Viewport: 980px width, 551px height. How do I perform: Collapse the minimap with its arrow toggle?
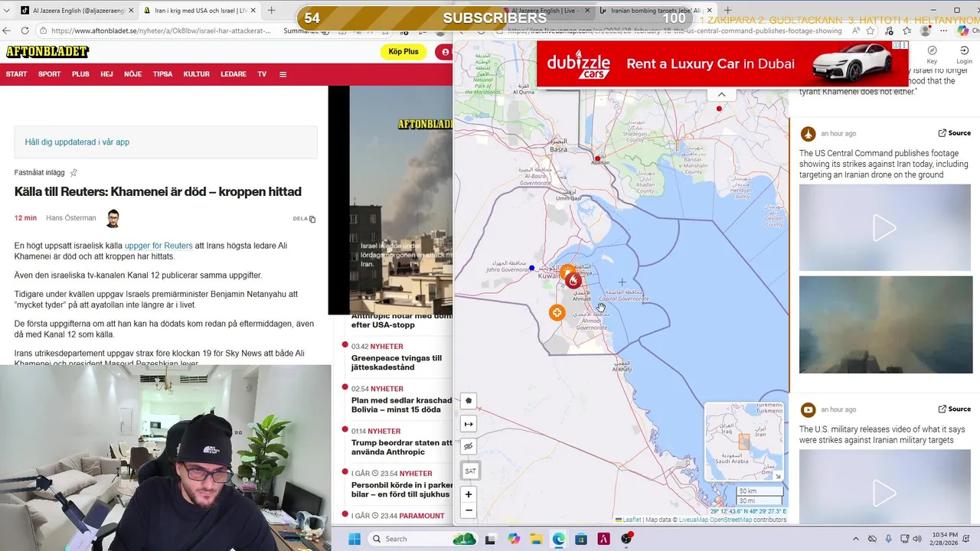779,476
